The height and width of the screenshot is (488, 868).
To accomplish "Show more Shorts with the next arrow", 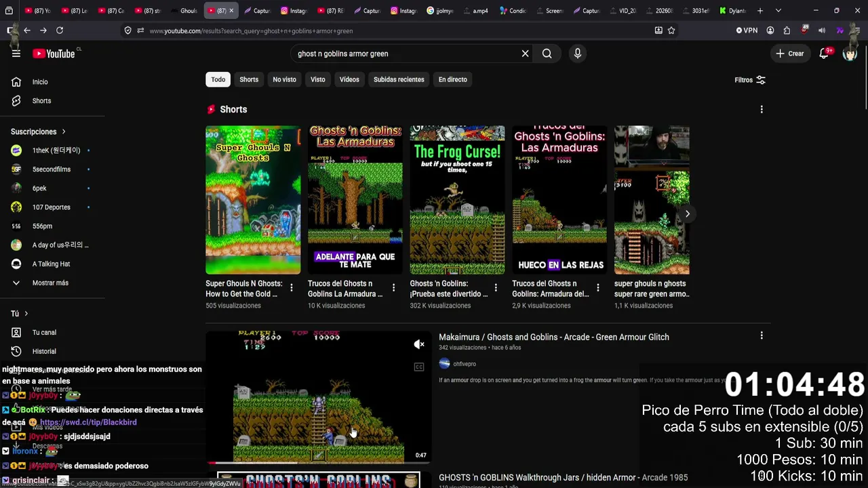I will tap(687, 214).
